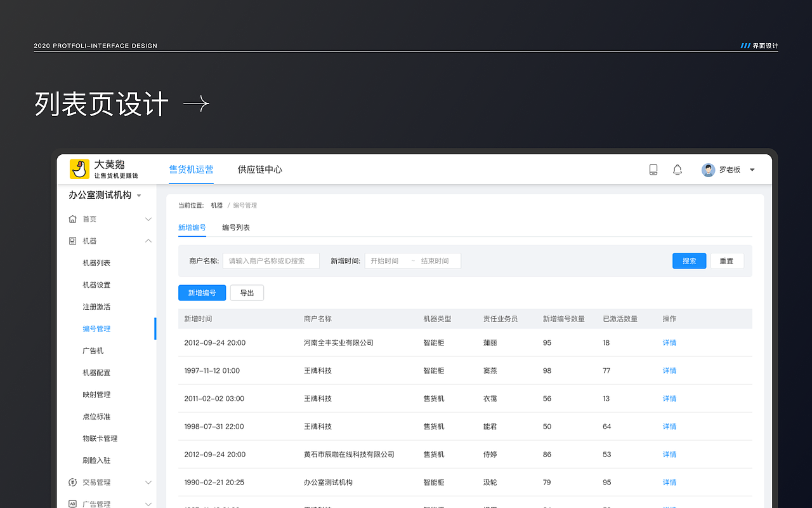
Task: Open 刷脸入驻 in sidebar
Action: click(96, 460)
